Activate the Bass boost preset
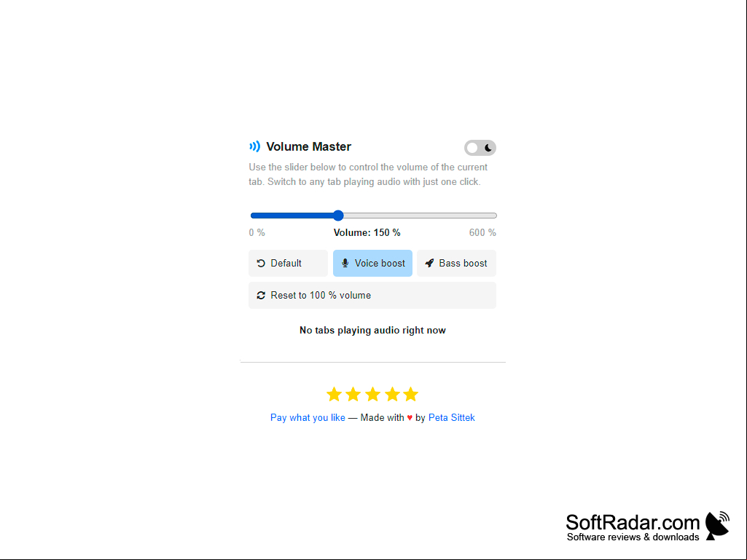This screenshot has width=747, height=560. point(456,264)
